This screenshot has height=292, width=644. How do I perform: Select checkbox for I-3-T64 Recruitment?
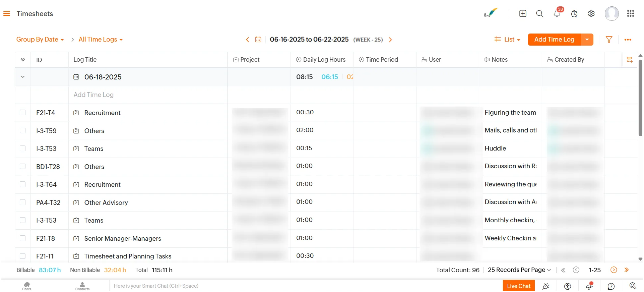[x=22, y=184]
